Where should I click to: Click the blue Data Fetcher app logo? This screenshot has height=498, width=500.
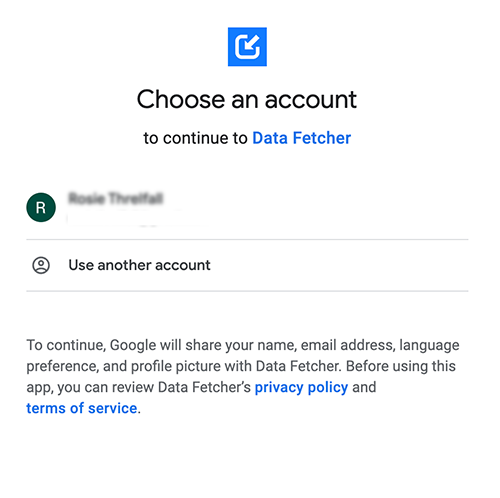pyautogui.click(x=247, y=47)
